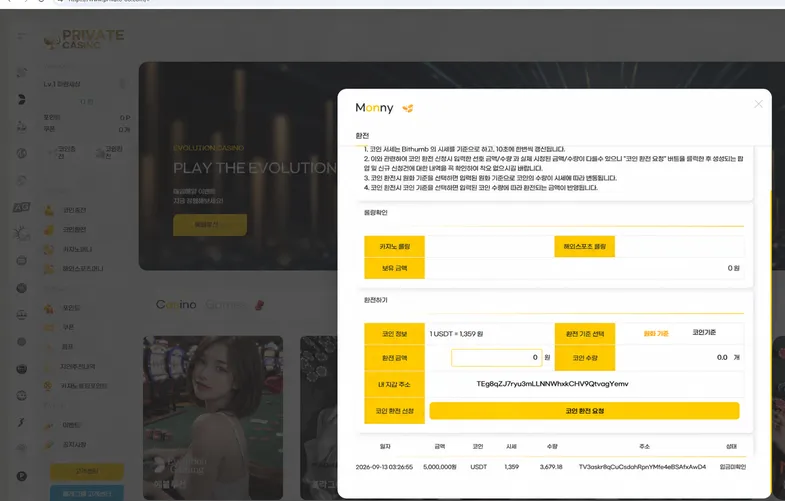Open the Evolution game thumbnail with the woman
Image resolution: width=785 pixels, height=501 pixels.
pyautogui.click(x=213, y=417)
